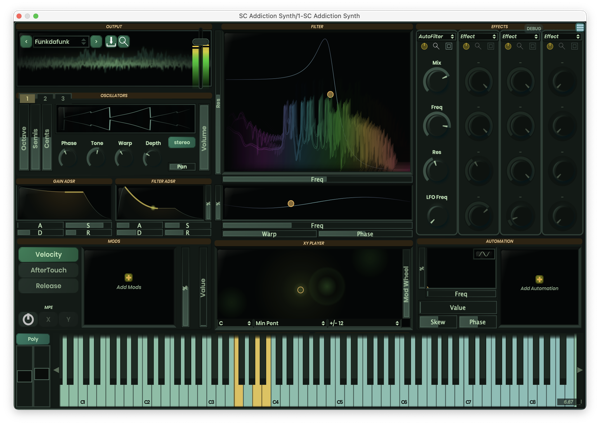Go to the next preset with right arrow

[96, 41]
